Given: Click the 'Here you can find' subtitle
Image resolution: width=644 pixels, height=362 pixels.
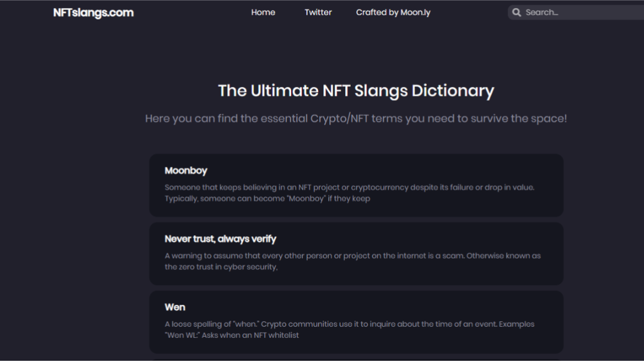Looking at the screenshot, I should (x=356, y=119).
